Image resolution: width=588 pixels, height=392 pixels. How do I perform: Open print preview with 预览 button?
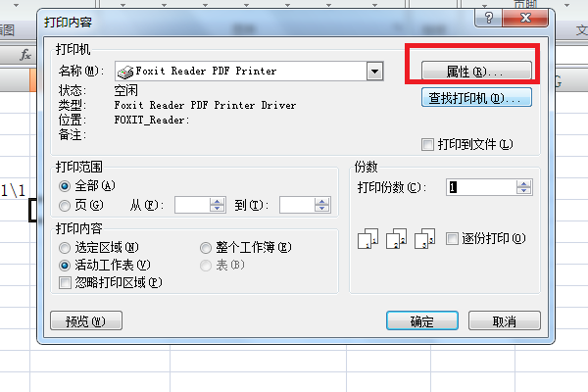(86, 321)
